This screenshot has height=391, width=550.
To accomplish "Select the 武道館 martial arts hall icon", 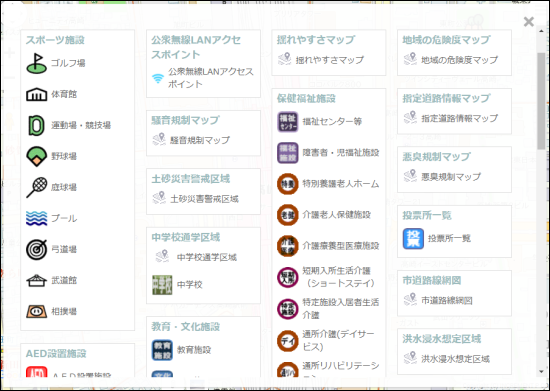I will [x=36, y=281].
